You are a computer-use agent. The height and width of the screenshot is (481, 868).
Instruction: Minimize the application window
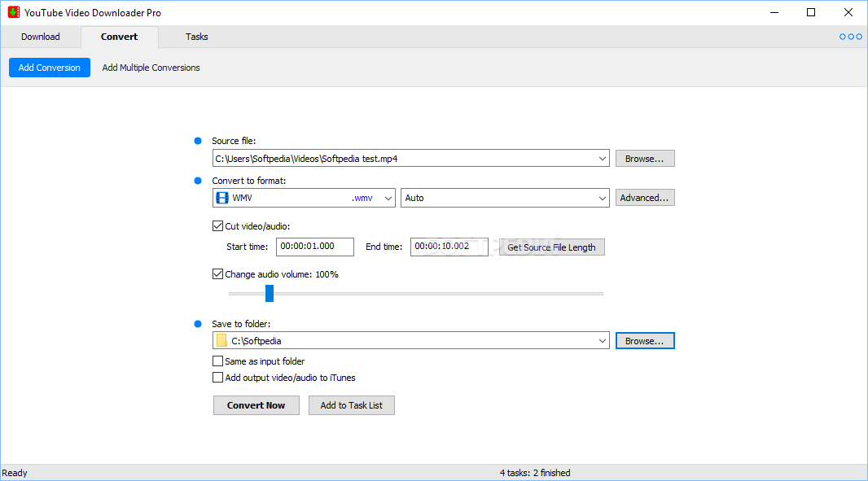[x=774, y=12]
